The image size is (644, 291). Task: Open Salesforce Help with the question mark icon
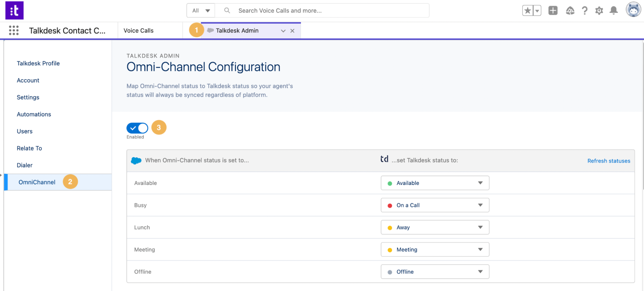tap(584, 10)
